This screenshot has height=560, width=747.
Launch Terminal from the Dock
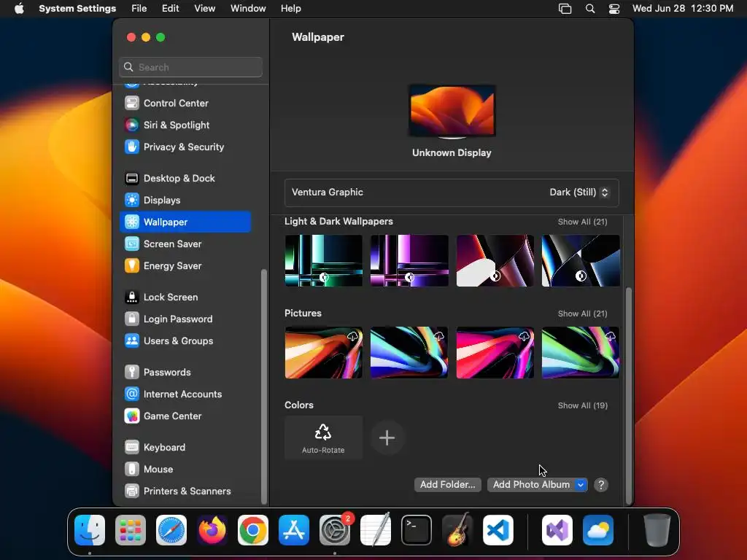(x=417, y=530)
